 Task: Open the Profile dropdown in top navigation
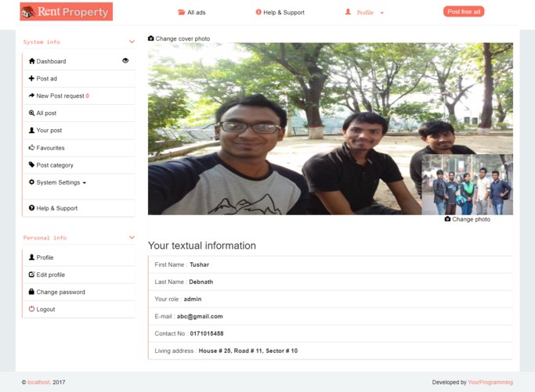coord(365,13)
